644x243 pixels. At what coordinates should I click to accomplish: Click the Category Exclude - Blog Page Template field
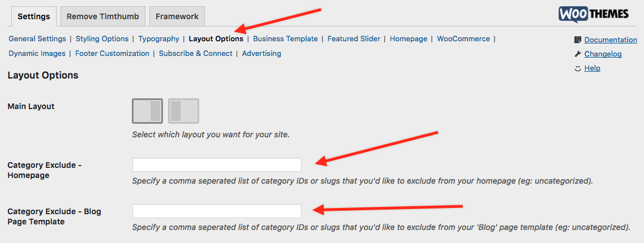click(x=217, y=211)
